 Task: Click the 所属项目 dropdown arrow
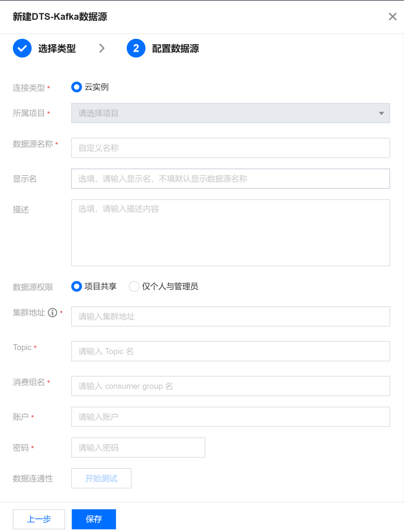pos(381,113)
